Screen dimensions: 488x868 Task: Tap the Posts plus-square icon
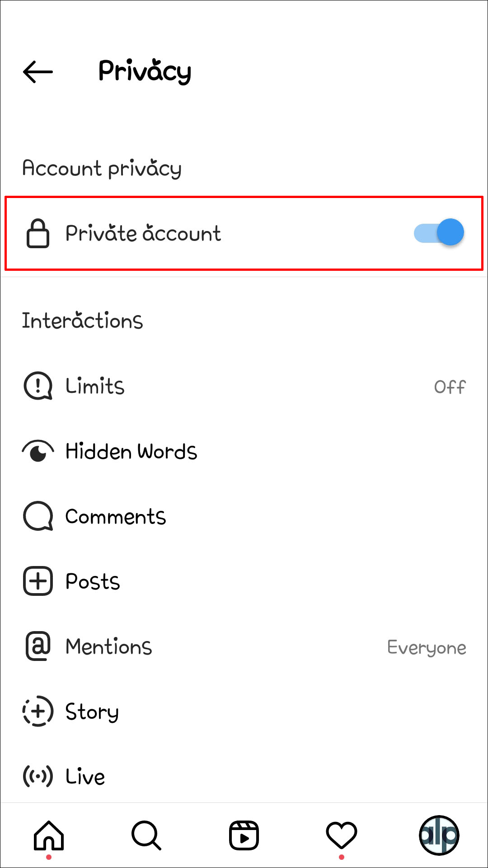click(38, 581)
